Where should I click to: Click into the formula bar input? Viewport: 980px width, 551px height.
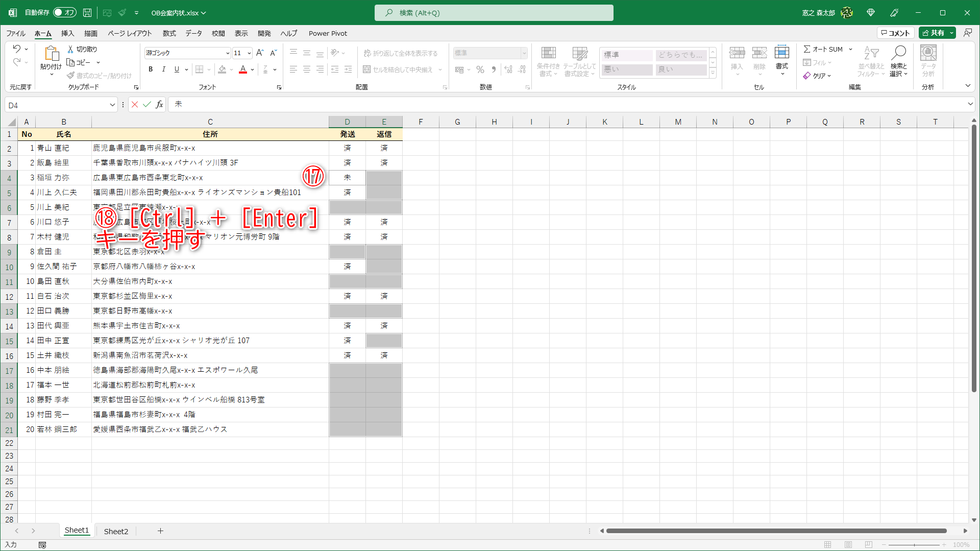567,105
